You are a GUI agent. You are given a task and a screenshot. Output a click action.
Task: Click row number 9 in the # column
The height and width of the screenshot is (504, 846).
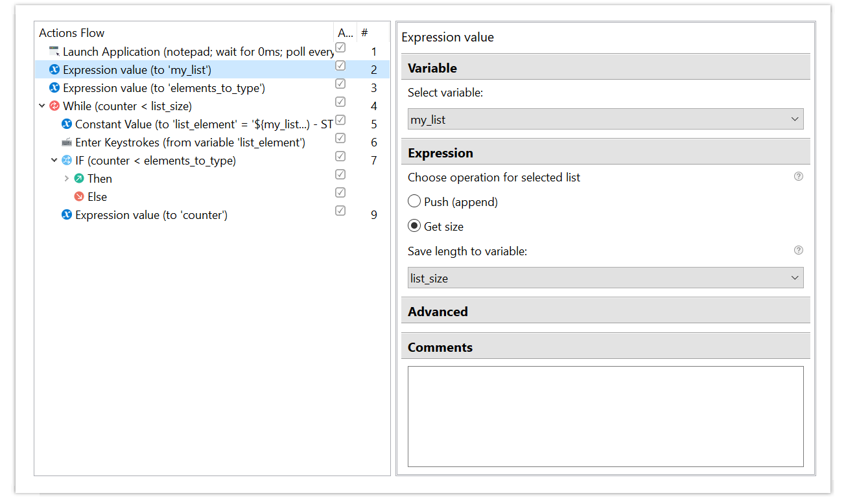[374, 214]
